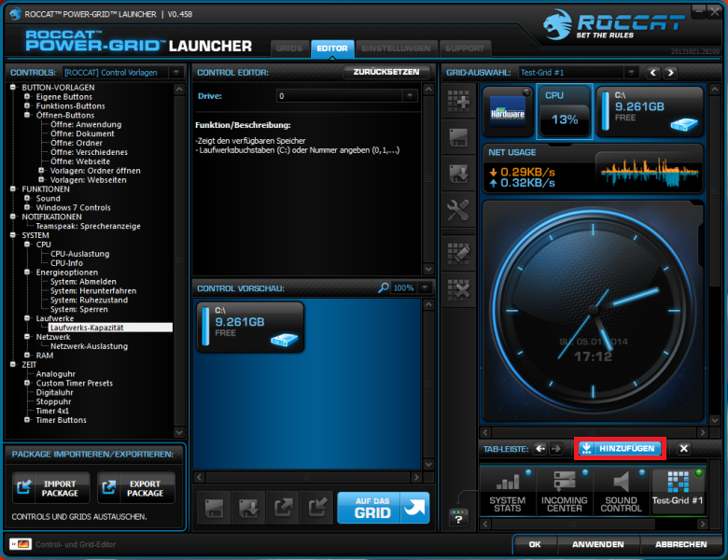
Task: Click the export control icon below preview
Action: point(283,508)
